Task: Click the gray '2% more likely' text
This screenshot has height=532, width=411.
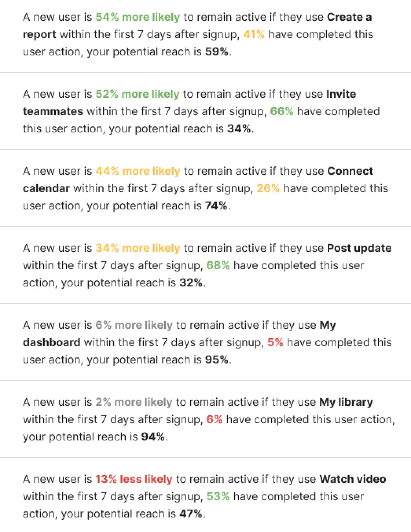Action: 134,402
